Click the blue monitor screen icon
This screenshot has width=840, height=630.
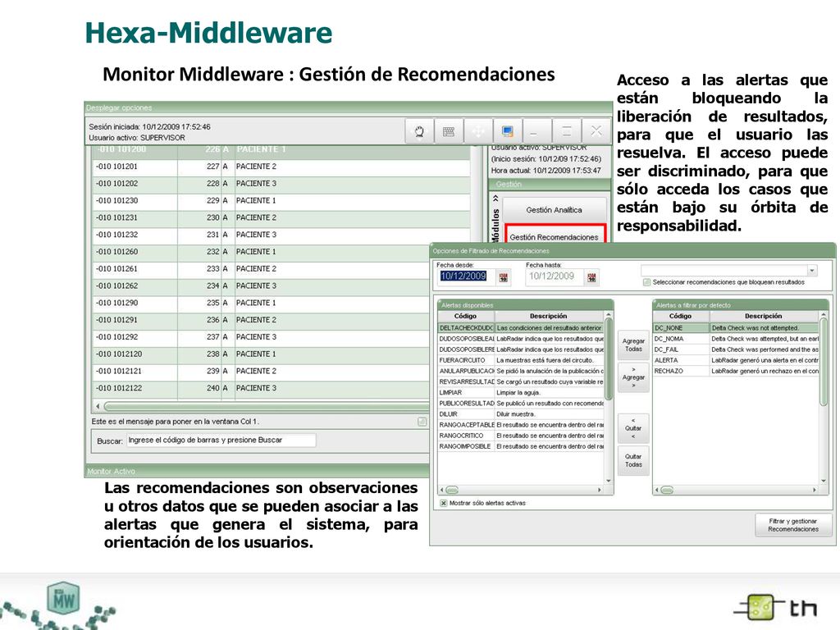507,131
